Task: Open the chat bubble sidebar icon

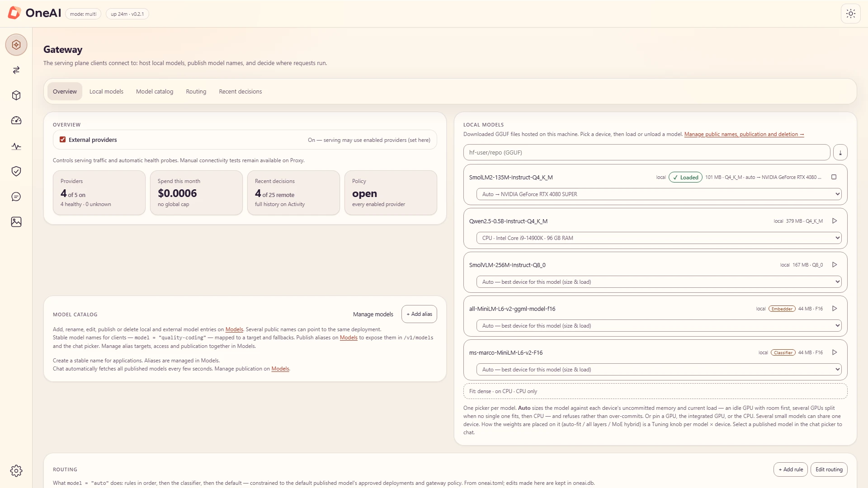Action: [x=16, y=197]
